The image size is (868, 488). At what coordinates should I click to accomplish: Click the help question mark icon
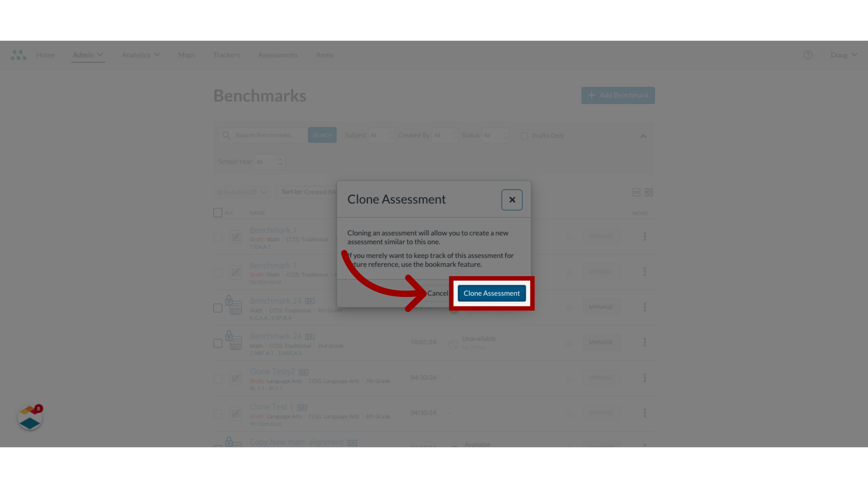tap(808, 55)
